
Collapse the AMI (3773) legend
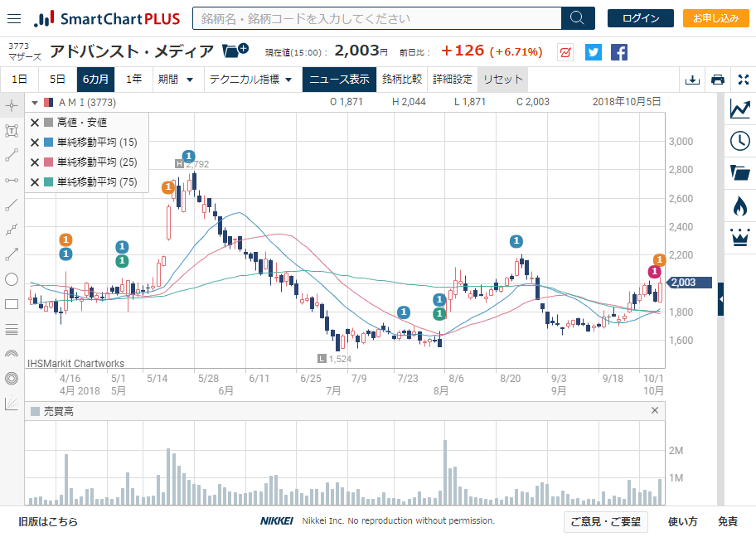coord(35,103)
